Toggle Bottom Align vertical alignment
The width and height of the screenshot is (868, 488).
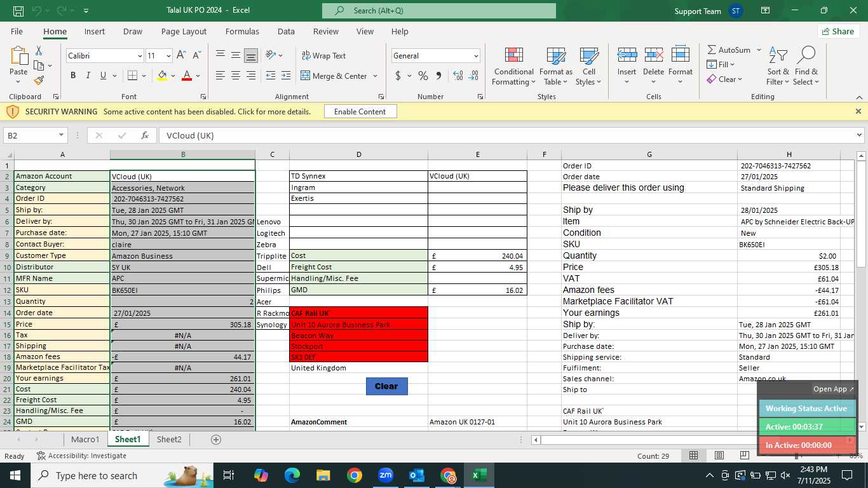(251, 55)
